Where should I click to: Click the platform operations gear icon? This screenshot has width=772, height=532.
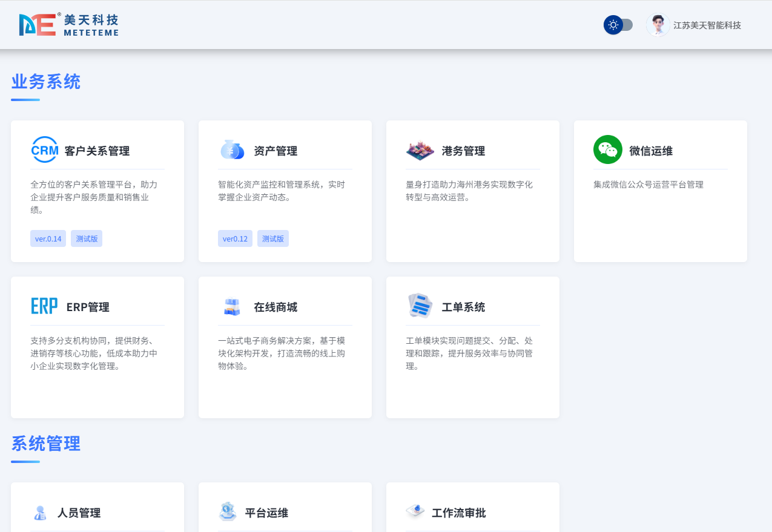pyautogui.click(x=228, y=512)
